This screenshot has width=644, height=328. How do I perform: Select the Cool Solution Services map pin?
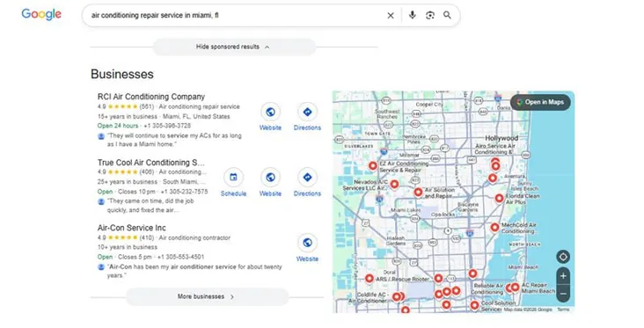(x=474, y=305)
